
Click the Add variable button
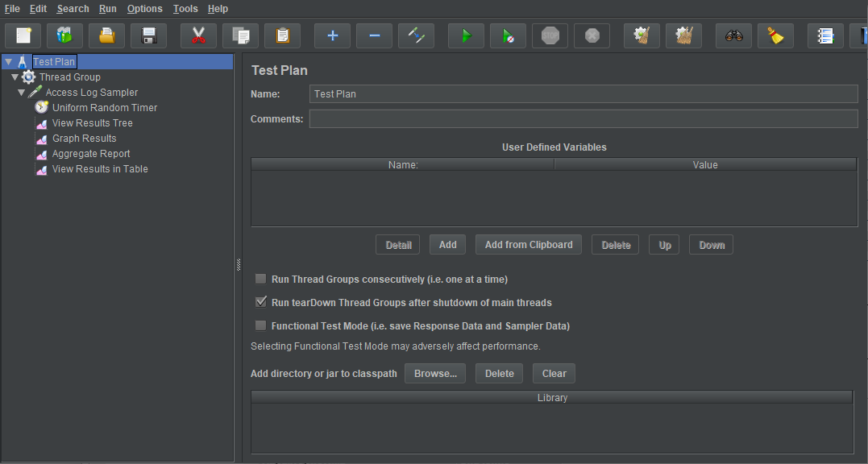pyautogui.click(x=447, y=244)
